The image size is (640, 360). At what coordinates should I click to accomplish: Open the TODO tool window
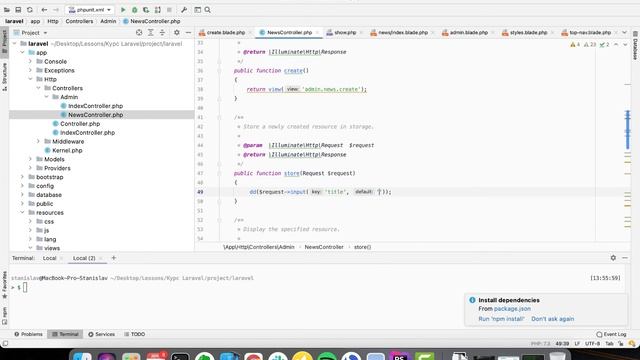135,334
